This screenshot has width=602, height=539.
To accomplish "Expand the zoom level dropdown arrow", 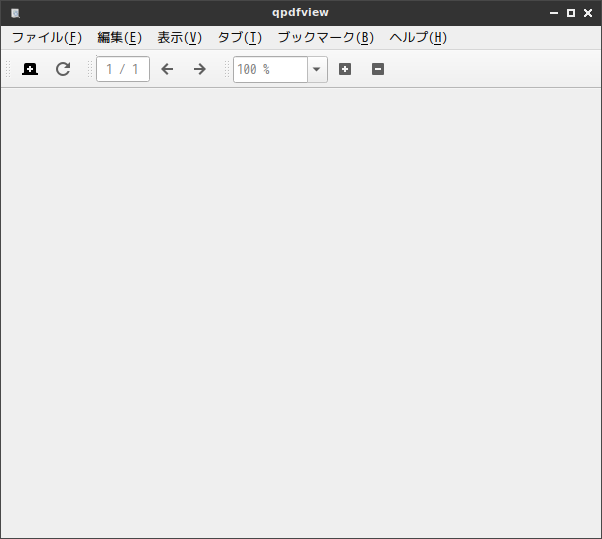I will pyautogui.click(x=317, y=69).
